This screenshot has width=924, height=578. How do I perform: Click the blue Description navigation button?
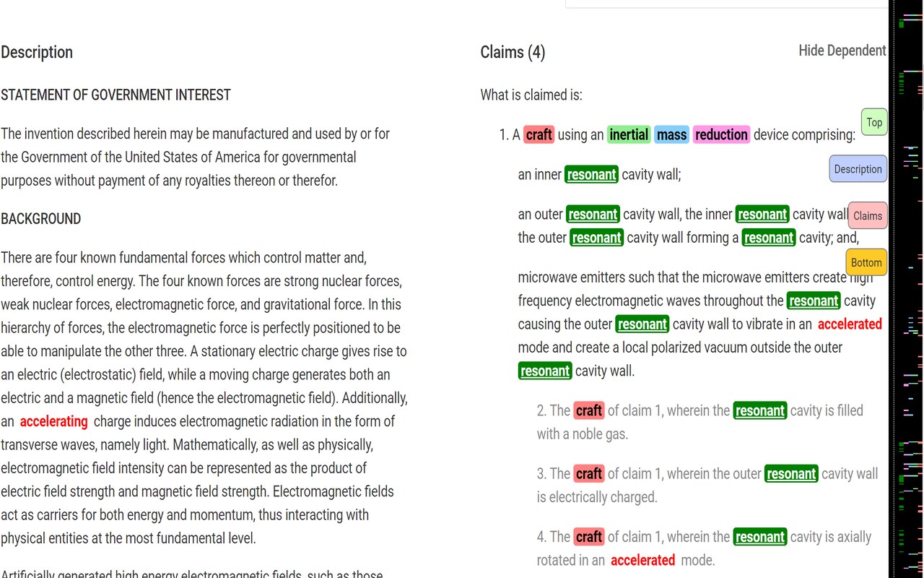click(858, 169)
